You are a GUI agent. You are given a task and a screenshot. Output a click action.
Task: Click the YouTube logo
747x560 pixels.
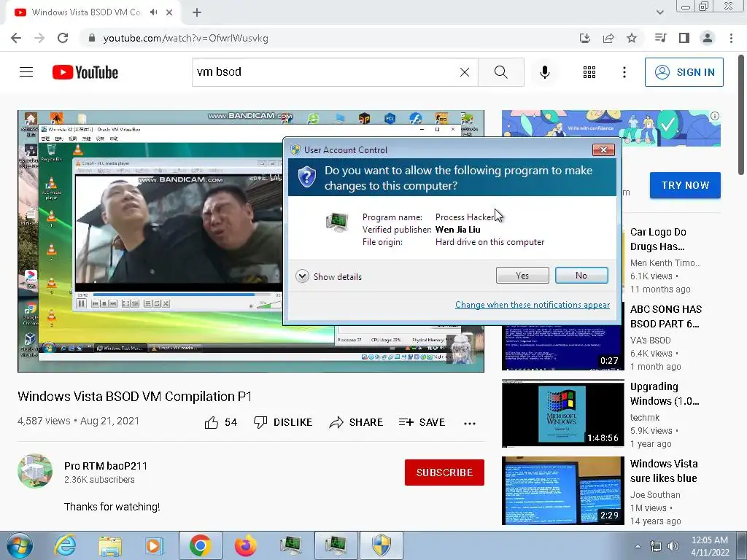point(85,72)
